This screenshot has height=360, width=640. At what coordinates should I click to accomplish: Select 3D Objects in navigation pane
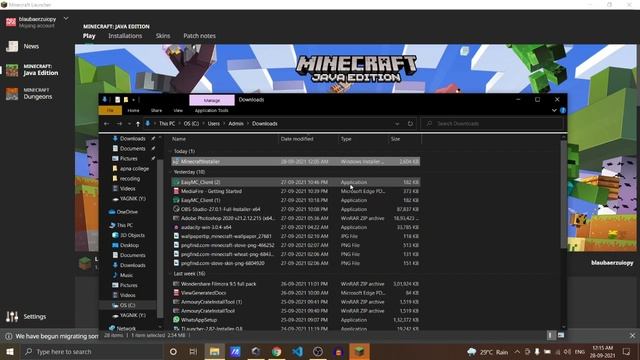[129, 235]
